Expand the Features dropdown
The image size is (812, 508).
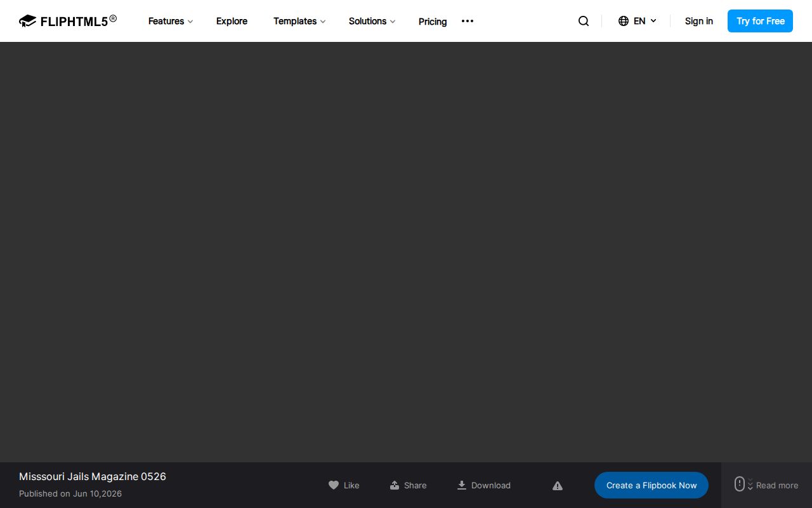[x=171, y=21]
